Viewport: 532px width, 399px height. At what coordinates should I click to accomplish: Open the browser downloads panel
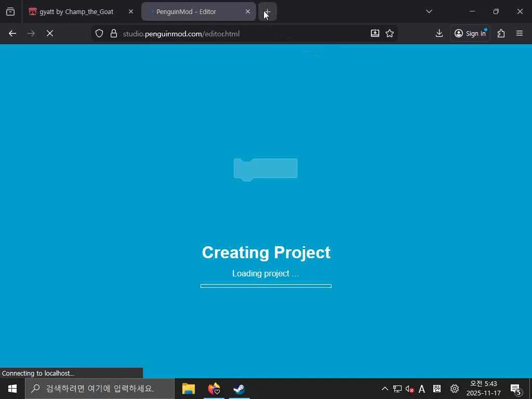click(440, 33)
